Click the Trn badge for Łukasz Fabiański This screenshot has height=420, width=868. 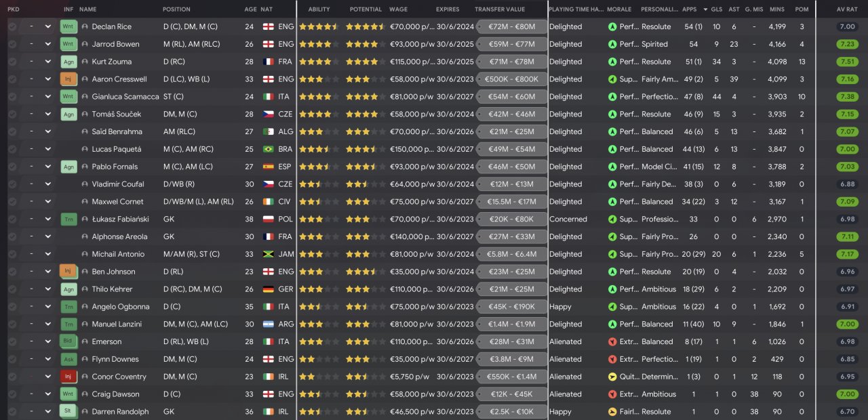pyautogui.click(x=68, y=219)
